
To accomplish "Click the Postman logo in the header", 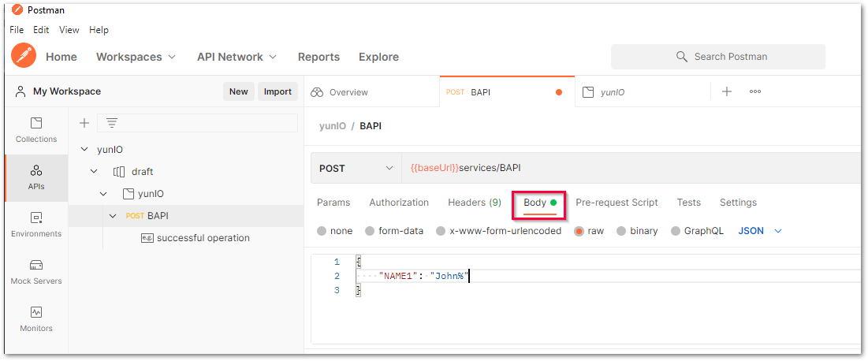I will (x=24, y=55).
